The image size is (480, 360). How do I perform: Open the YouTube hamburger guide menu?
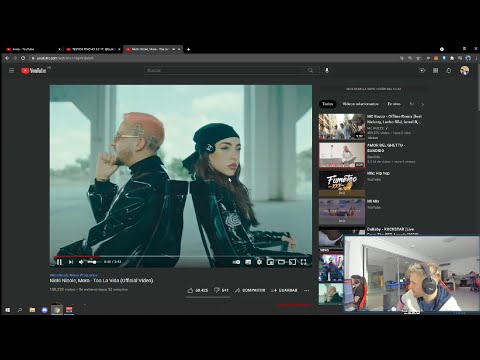point(12,70)
